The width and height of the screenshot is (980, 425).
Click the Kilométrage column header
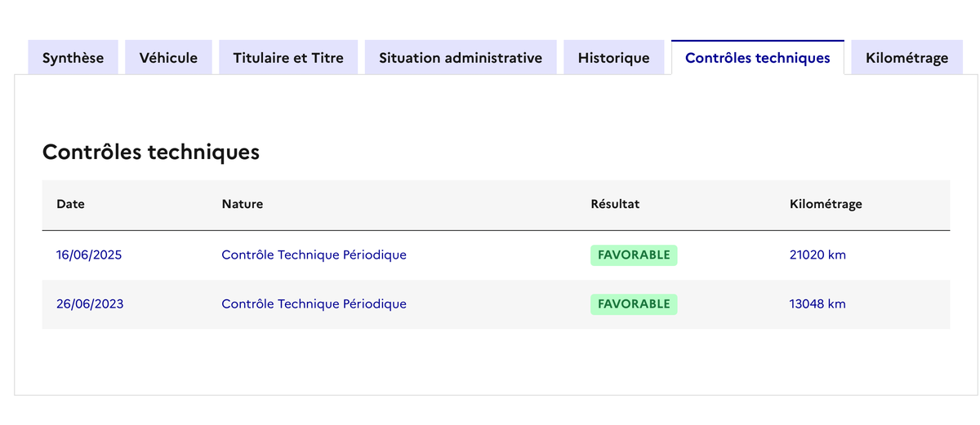(826, 204)
